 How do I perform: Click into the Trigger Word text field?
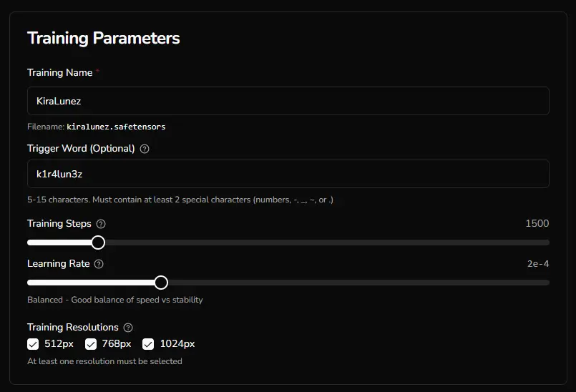click(288, 174)
